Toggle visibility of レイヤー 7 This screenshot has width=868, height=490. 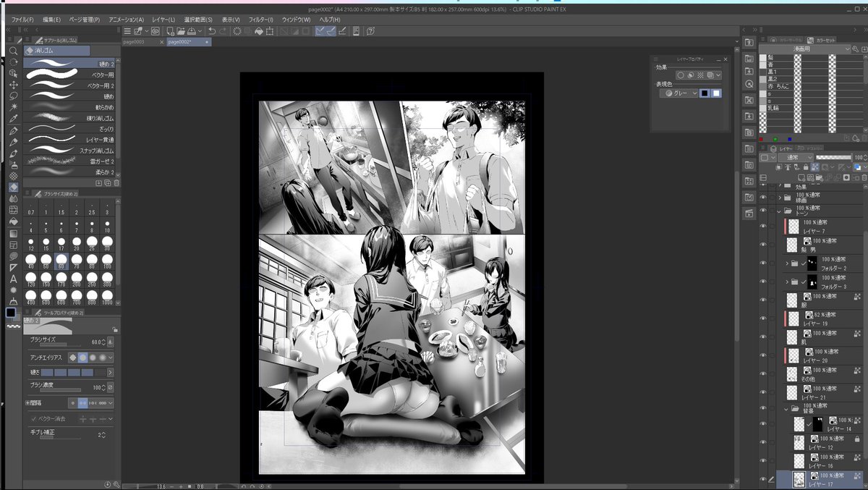click(x=762, y=227)
